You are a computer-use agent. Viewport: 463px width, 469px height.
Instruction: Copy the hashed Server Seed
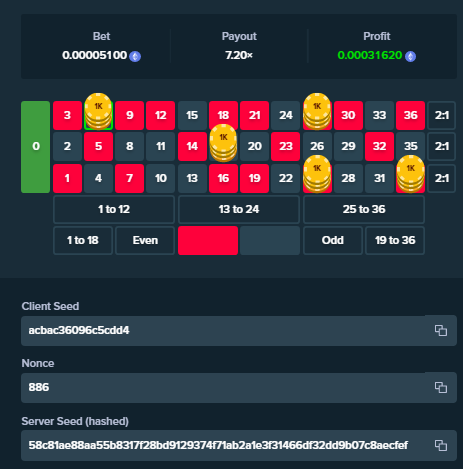(441, 445)
